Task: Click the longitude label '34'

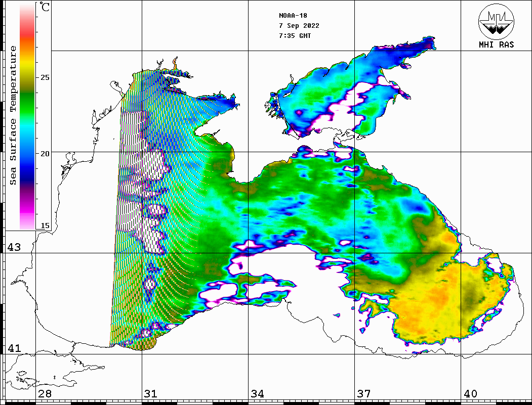Action: [257, 394]
